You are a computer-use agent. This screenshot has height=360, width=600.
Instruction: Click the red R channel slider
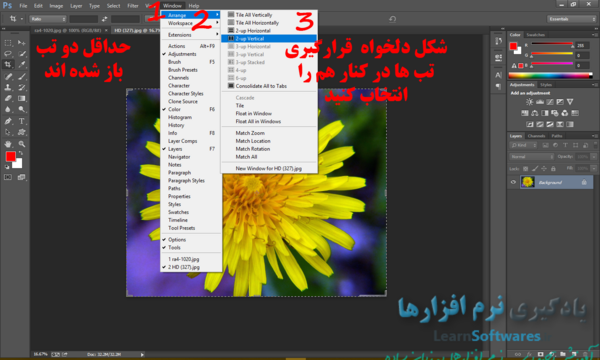552,45
